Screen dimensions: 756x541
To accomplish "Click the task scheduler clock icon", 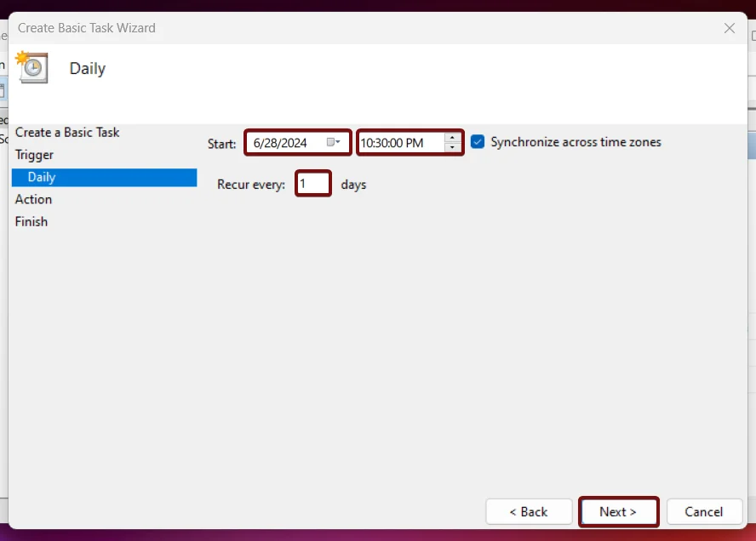I will tap(31, 67).
